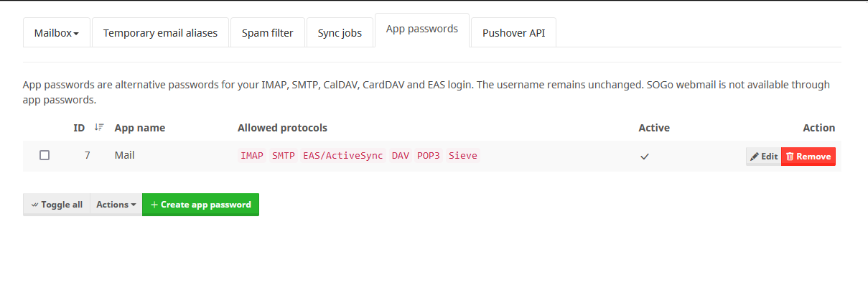Click the active checkmark for Mail

tap(645, 156)
